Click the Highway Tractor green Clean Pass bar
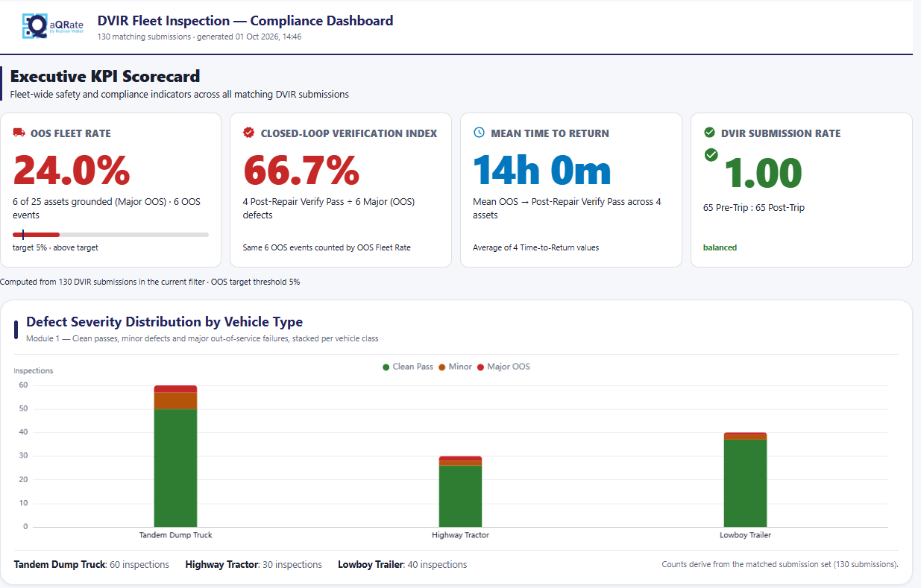This screenshot has height=588, width=921. [x=460, y=496]
